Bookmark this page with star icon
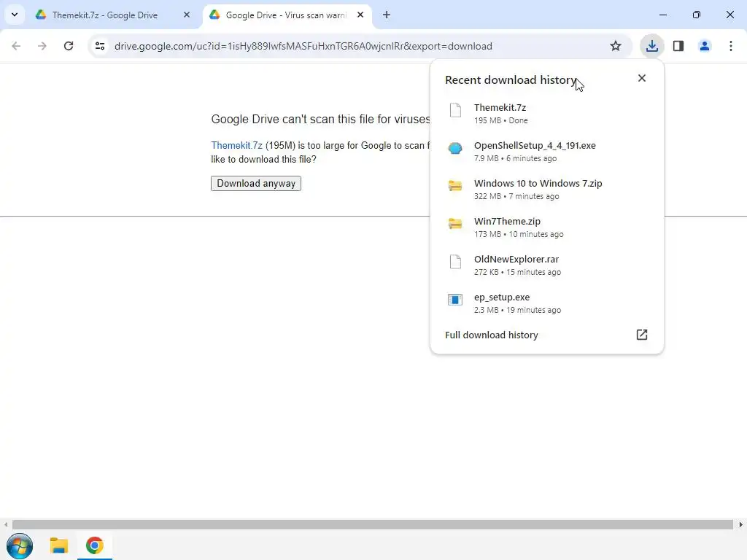Screen dimensions: 747x560 616,46
